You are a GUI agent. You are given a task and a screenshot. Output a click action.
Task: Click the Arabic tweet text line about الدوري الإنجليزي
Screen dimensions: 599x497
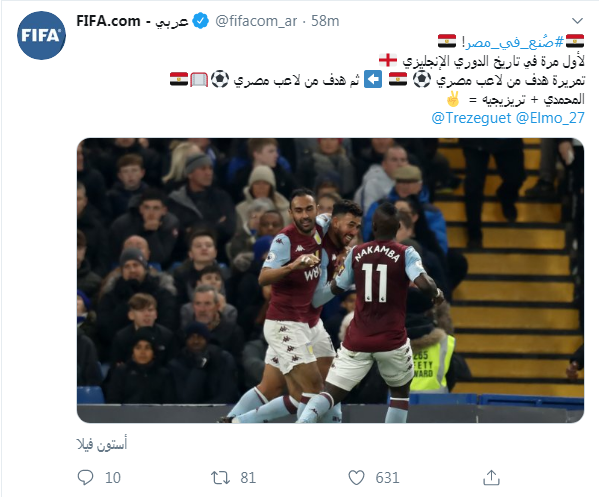point(482,61)
